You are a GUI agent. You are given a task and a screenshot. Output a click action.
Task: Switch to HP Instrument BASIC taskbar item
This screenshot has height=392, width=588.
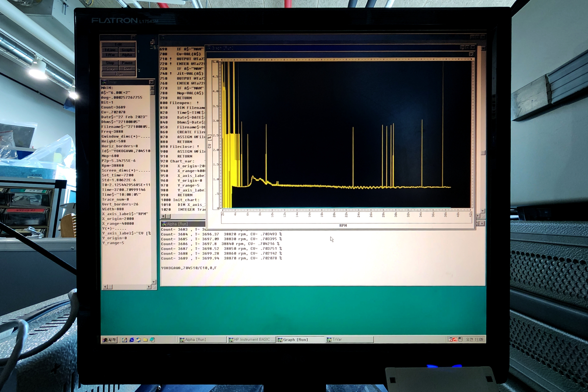[251, 340]
